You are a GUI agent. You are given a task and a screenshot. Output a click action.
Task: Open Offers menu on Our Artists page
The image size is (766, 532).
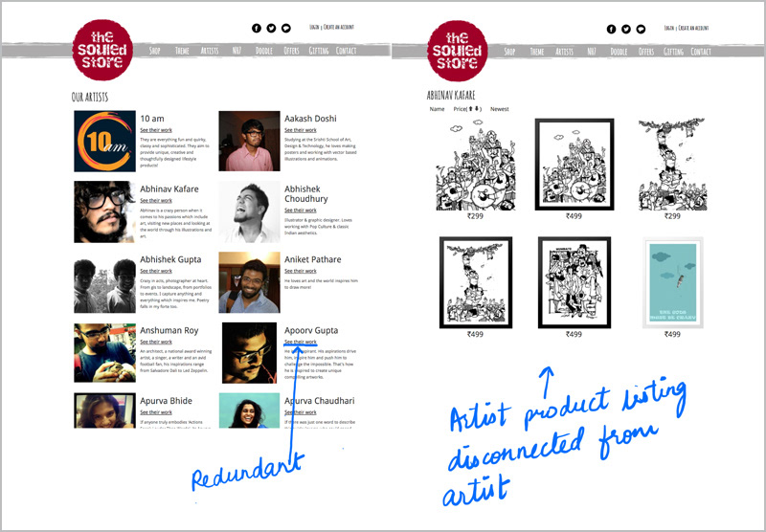click(x=291, y=51)
